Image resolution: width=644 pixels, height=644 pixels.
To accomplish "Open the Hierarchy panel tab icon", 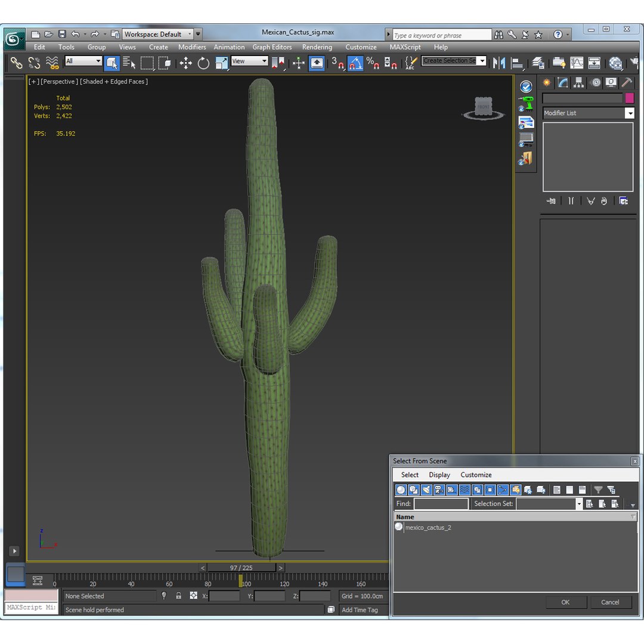I will 578,82.
